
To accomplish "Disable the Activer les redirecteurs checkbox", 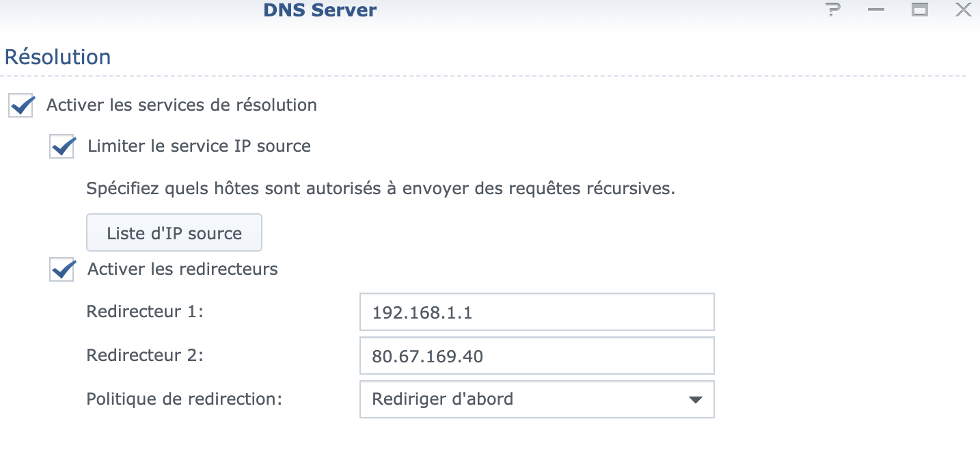I will pyautogui.click(x=62, y=269).
